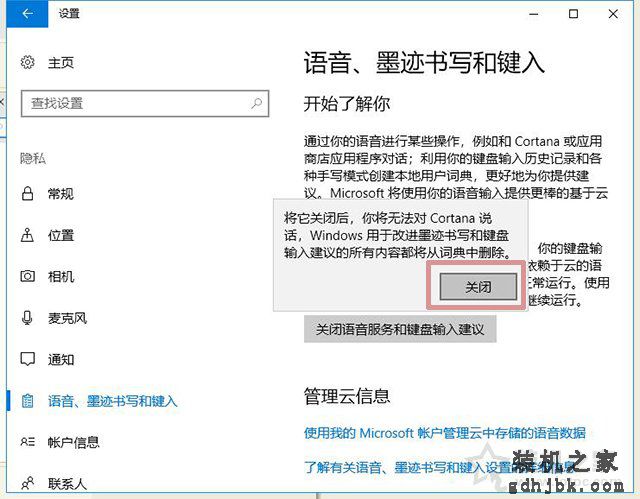640x499 pixels.
Task: Close the 设置 window
Action: point(613,14)
